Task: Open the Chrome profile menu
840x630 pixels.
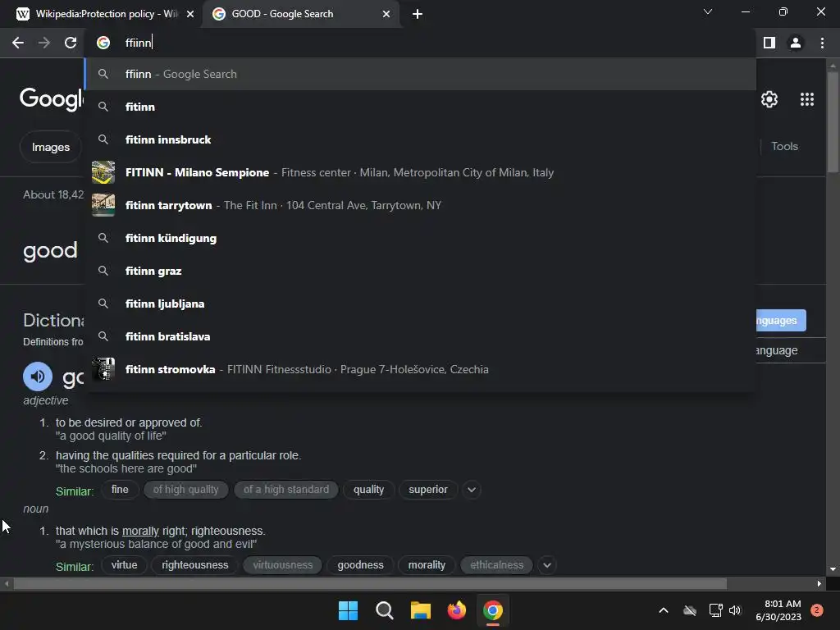Action: 796,43
